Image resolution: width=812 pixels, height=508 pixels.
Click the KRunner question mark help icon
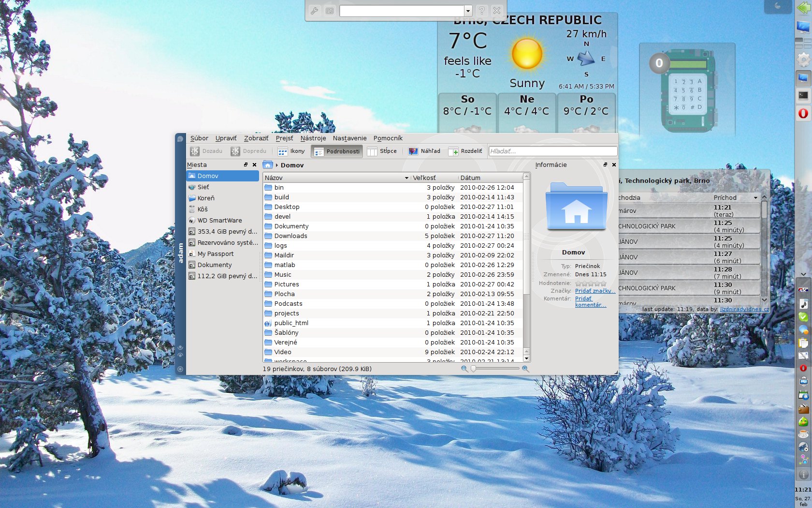click(481, 11)
